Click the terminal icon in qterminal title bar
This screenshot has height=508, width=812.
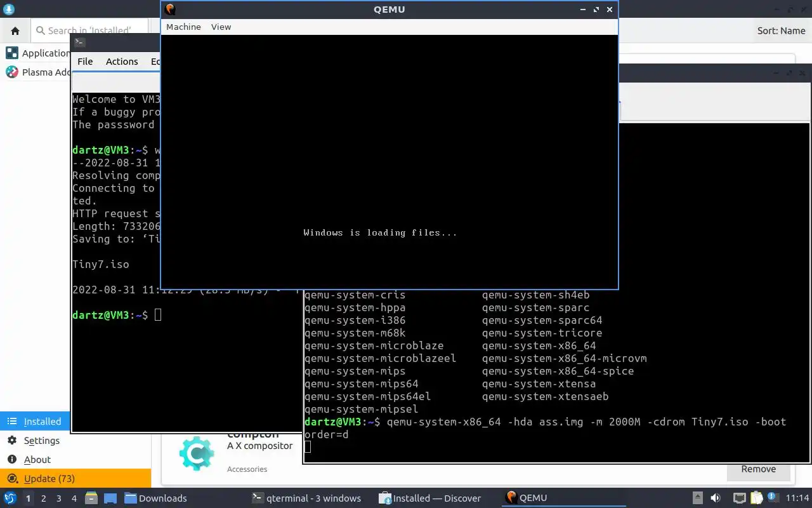coord(79,43)
